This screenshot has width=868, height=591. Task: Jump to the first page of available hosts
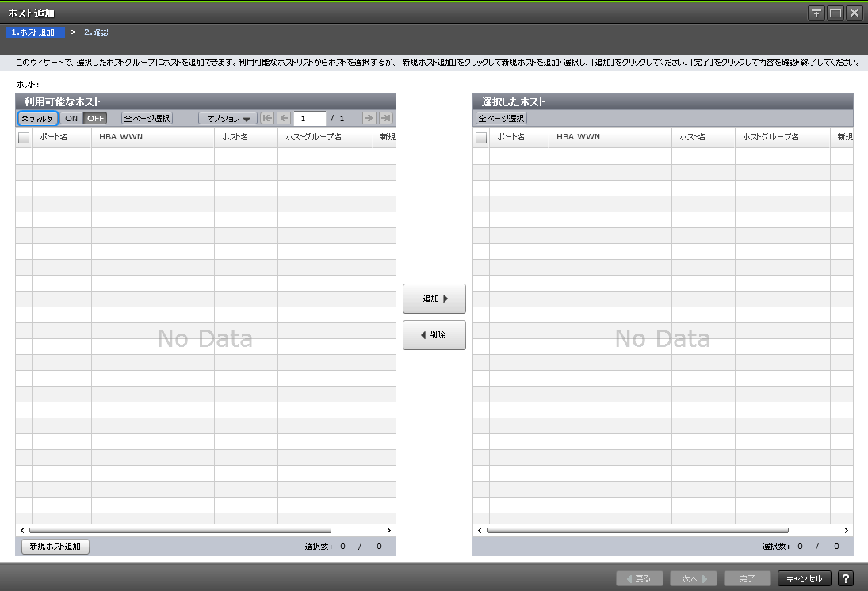[x=268, y=118]
